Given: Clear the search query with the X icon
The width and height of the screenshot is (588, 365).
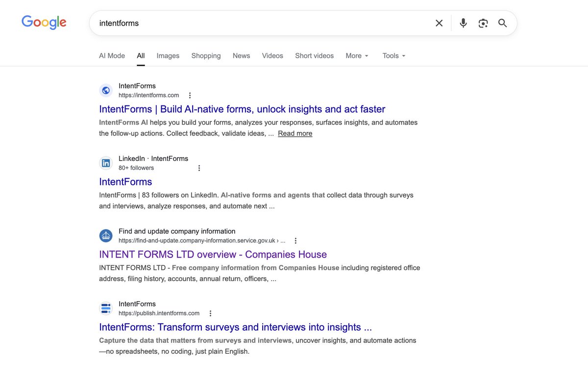Looking at the screenshot, I should pyautogui.click(x=439, y=23).
